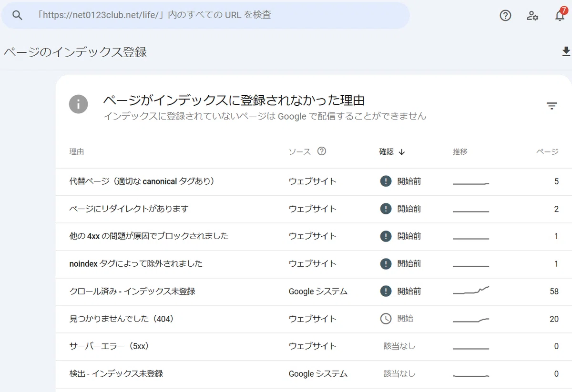Open the table filter icon
This screenshot has width=572, height=392.
(x=552, y=106)
